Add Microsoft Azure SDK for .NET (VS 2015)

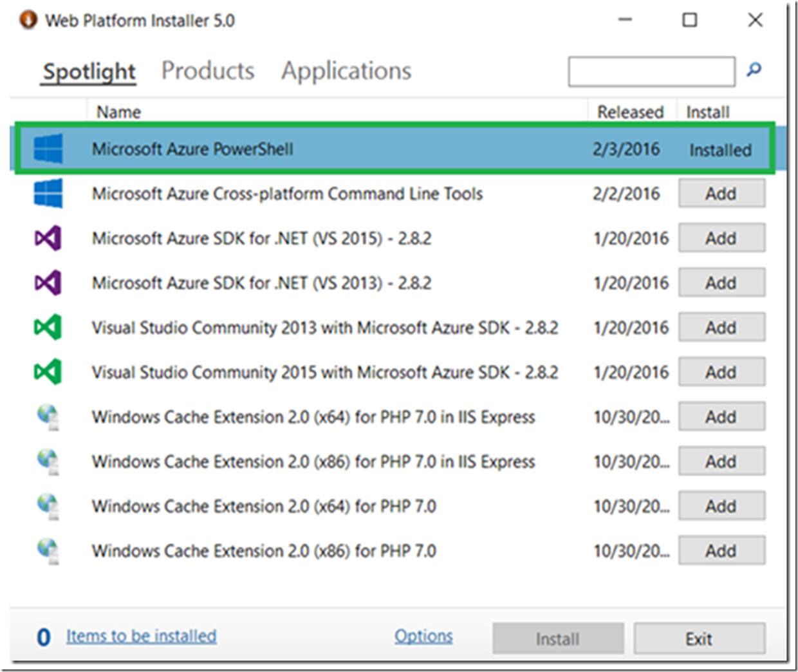pyautogui.click(x=722, y=238)
